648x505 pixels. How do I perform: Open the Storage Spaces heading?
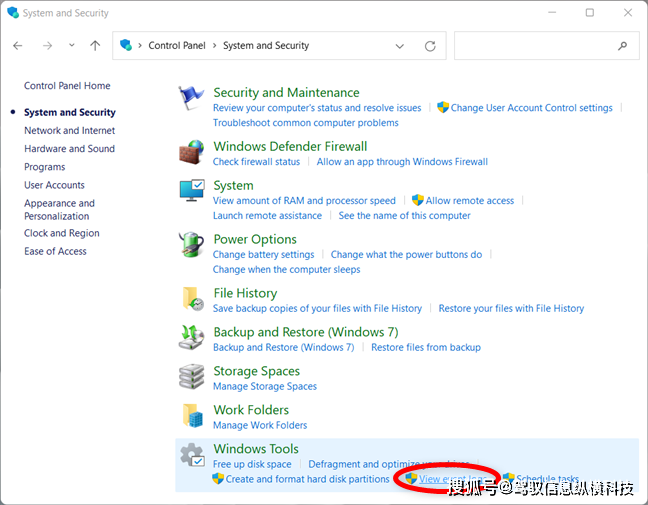257,371
